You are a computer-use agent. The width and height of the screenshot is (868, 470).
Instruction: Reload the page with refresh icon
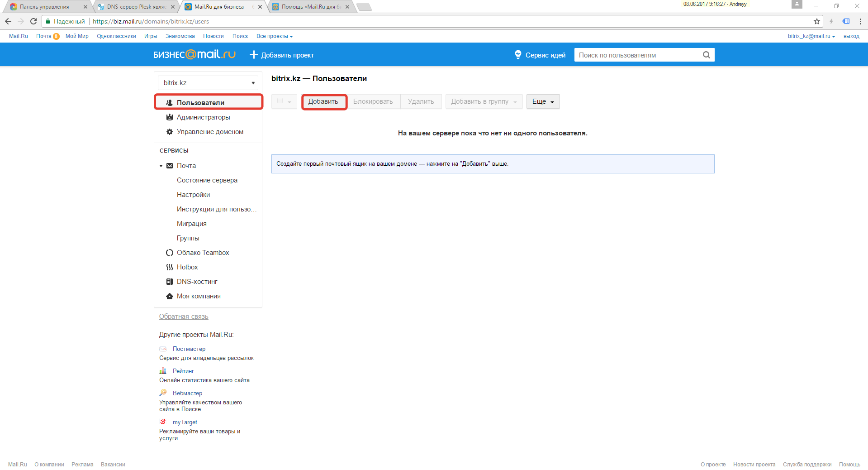pyautogui.click(x=33, y=21)
